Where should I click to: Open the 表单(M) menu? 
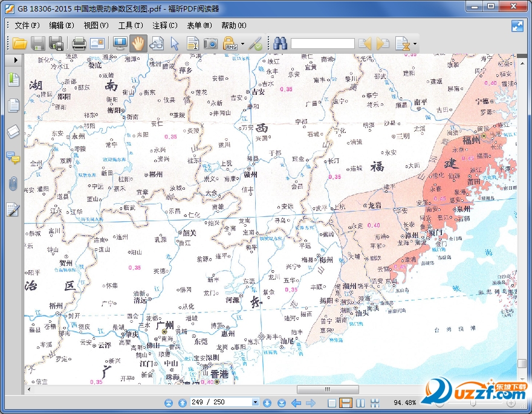(x=199, y=25)
